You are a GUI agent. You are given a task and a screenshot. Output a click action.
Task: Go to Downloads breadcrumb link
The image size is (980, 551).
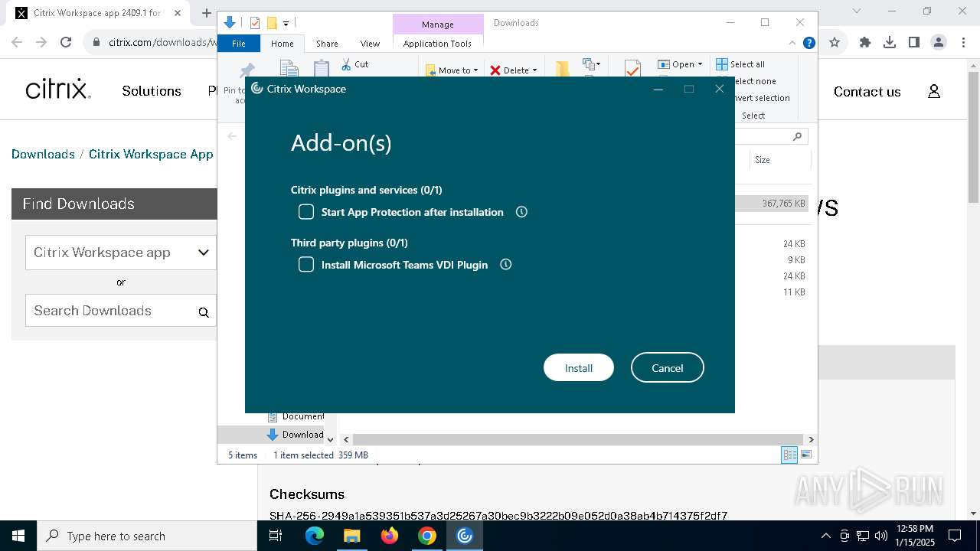43,154
